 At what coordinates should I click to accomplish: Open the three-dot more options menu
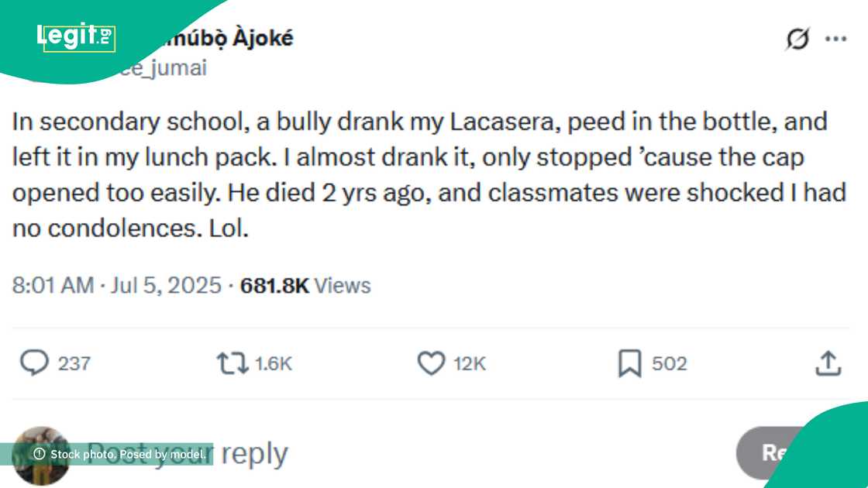[835, 39]
